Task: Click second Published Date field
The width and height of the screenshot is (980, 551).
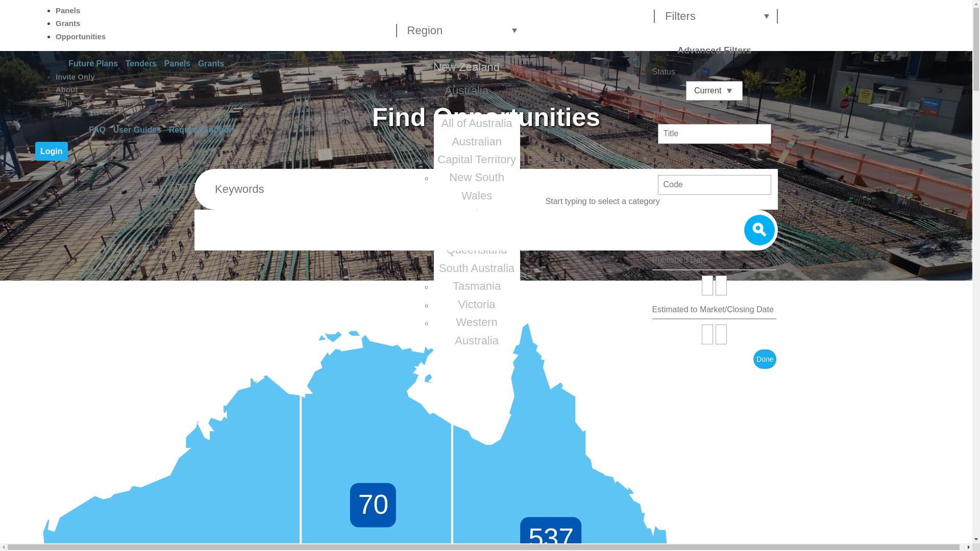Action: [721, 285]
